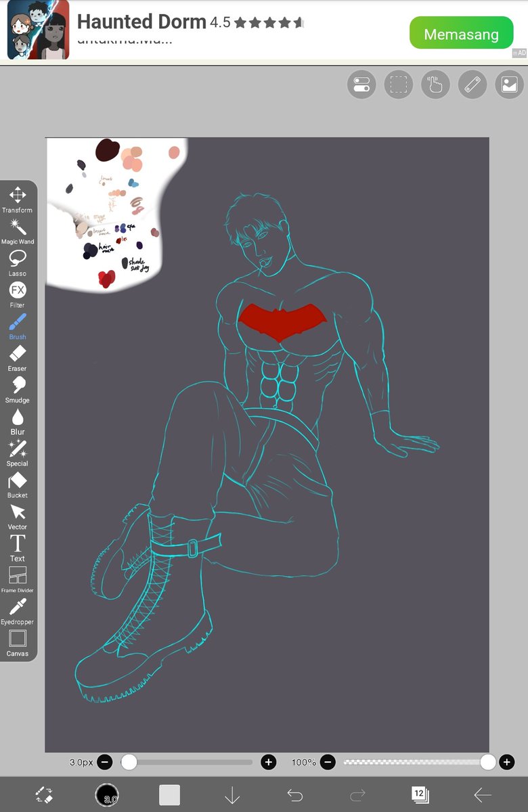528x812 pixels.
Task: Open the reference image material icon
Action: (x=509, y=85)
